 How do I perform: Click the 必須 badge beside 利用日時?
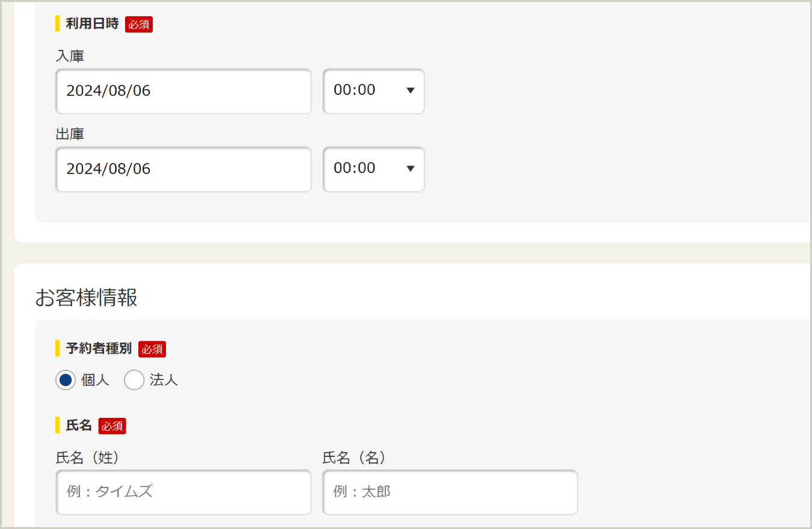coord(139,25)
